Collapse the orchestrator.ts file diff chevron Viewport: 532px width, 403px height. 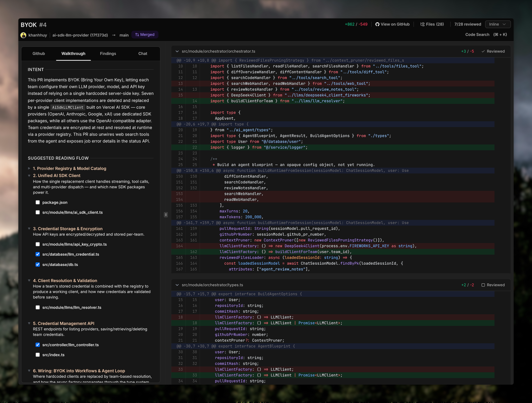pos(177,51)
